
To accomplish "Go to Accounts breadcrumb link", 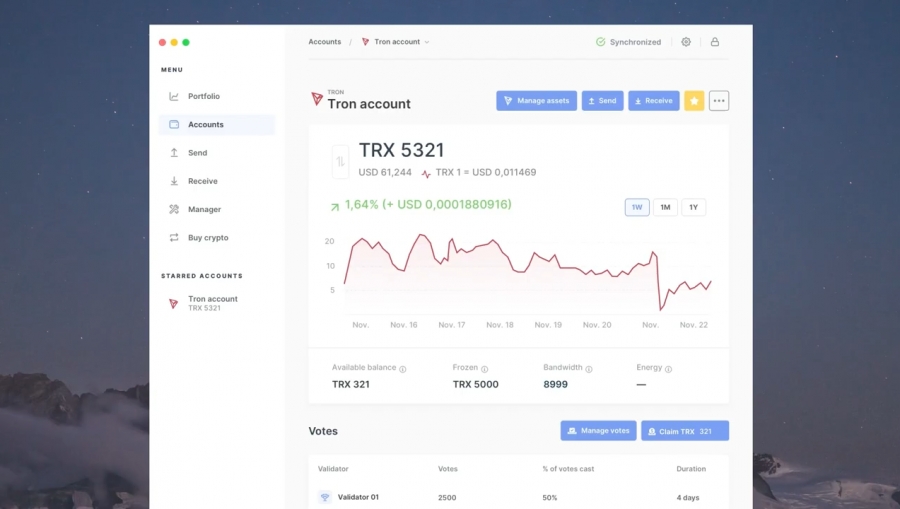I will (x=324, y=42).
